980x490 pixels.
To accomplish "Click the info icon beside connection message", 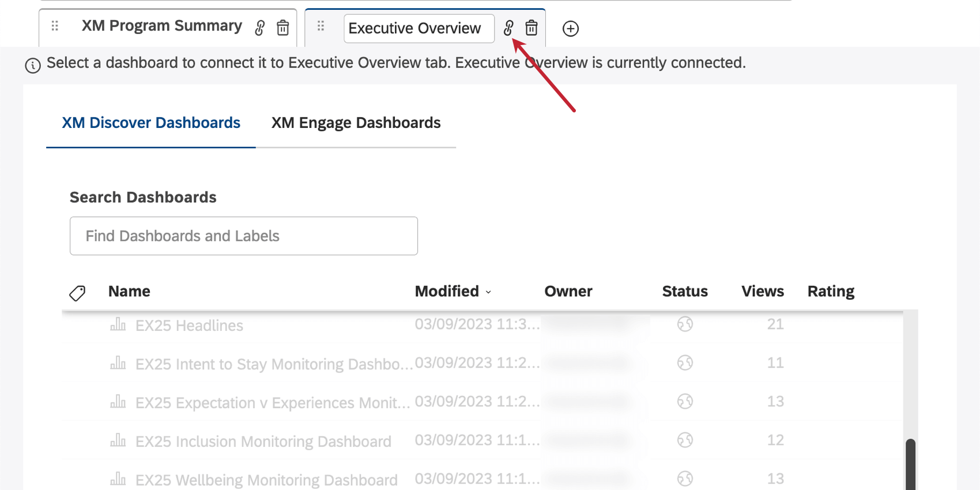I will (33, 66).
